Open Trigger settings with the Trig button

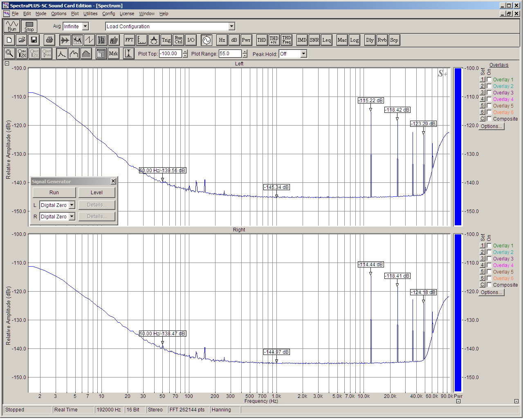click(x=166, y=40)
